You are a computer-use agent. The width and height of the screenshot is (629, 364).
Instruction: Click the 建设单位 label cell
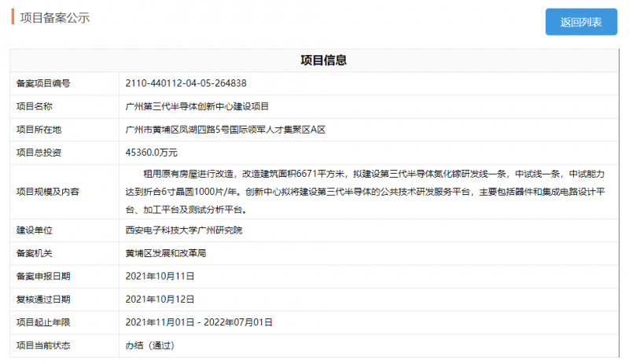coord(35,230)
